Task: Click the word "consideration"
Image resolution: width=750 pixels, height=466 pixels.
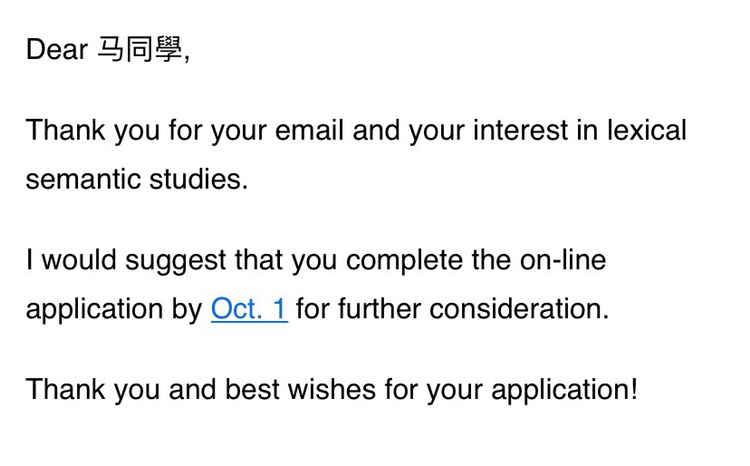Action: pos(516,309)
